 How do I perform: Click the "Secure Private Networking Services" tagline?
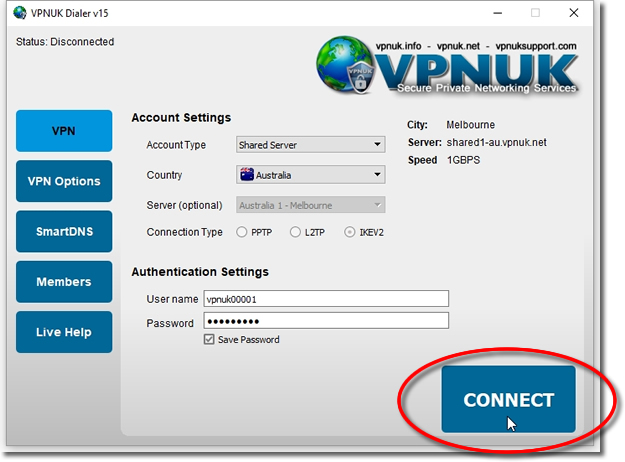(487, 88)
